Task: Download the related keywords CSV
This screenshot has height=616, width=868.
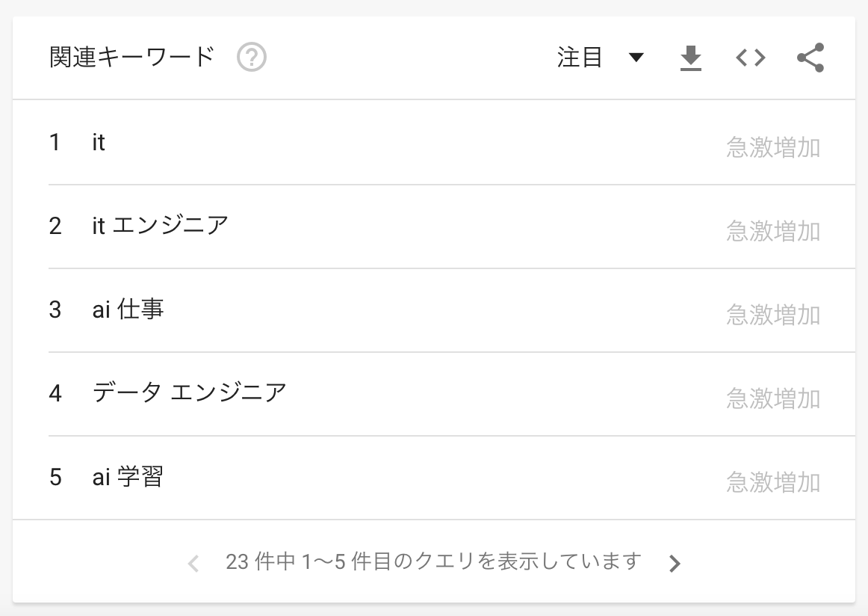Action: [690, 58]
